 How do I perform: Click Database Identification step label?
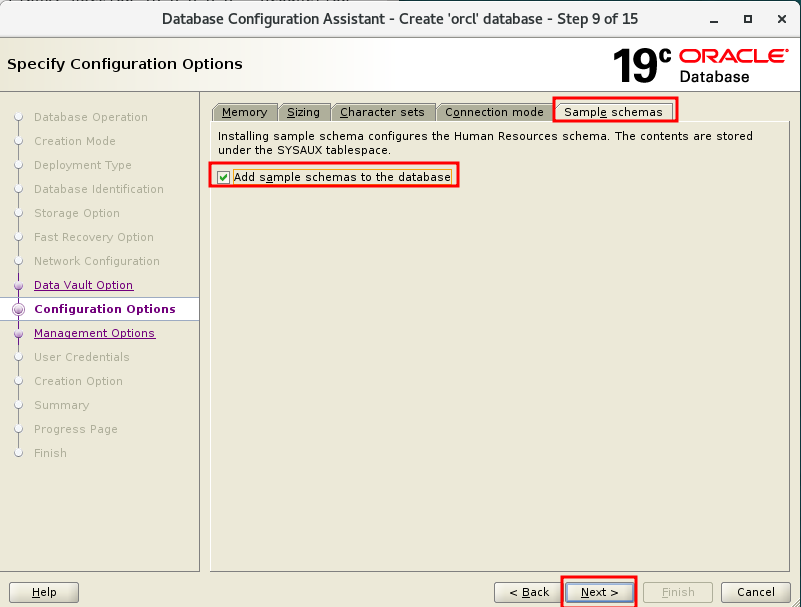coord(99,189)
